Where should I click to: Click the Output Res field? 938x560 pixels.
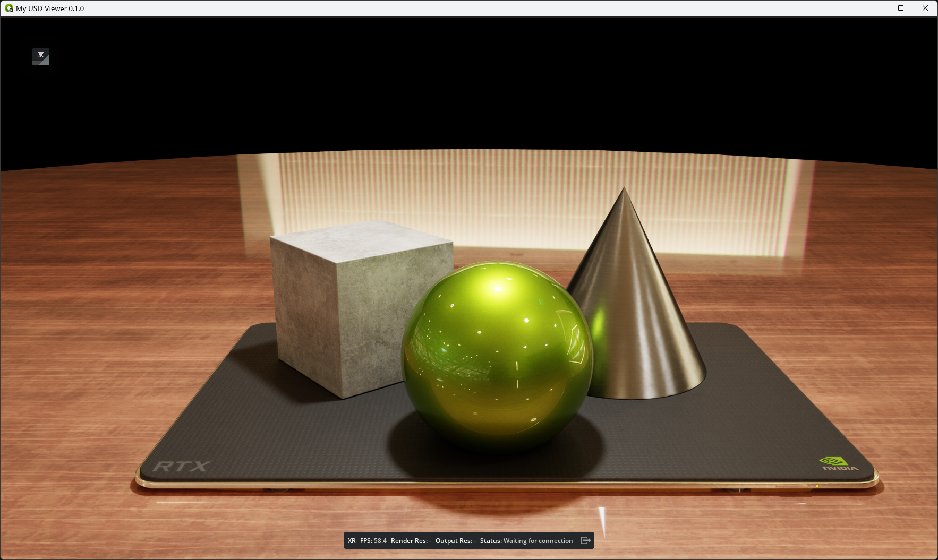pos(455,541)
